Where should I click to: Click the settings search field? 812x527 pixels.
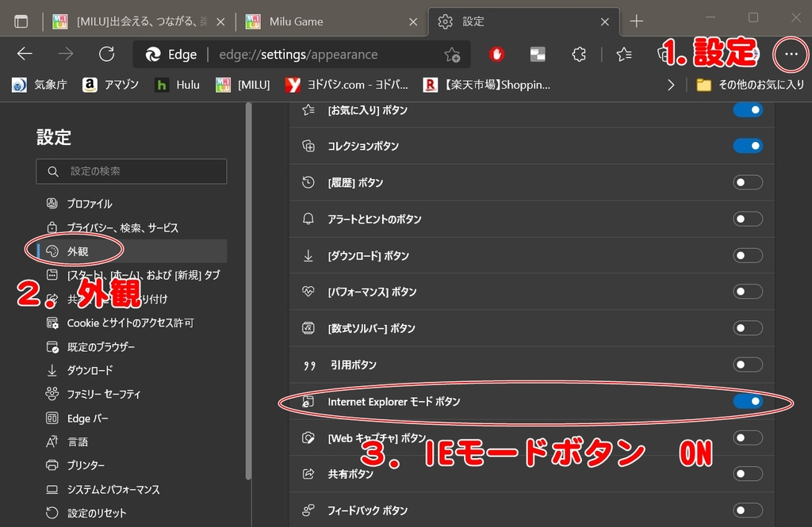click(x=132, y=171)
